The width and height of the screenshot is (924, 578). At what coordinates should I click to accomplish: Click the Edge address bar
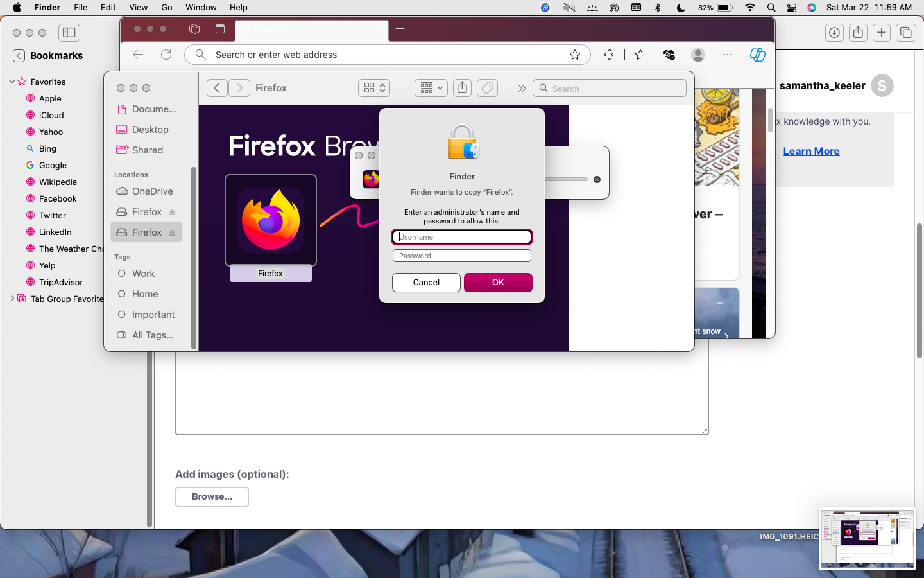point(388,55)
